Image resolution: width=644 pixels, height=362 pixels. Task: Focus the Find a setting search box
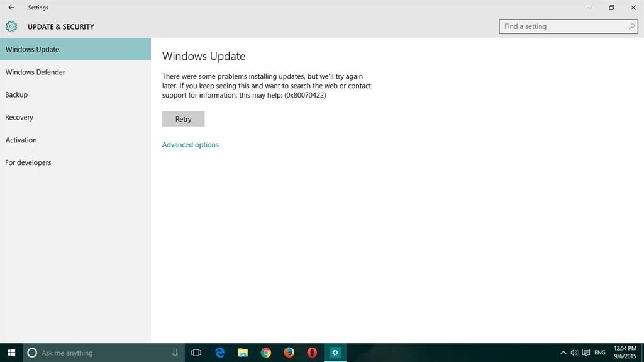point(569,26)
